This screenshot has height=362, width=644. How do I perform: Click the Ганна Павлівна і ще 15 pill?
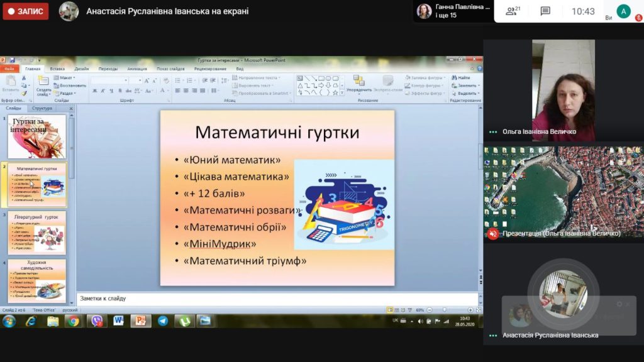453,11
